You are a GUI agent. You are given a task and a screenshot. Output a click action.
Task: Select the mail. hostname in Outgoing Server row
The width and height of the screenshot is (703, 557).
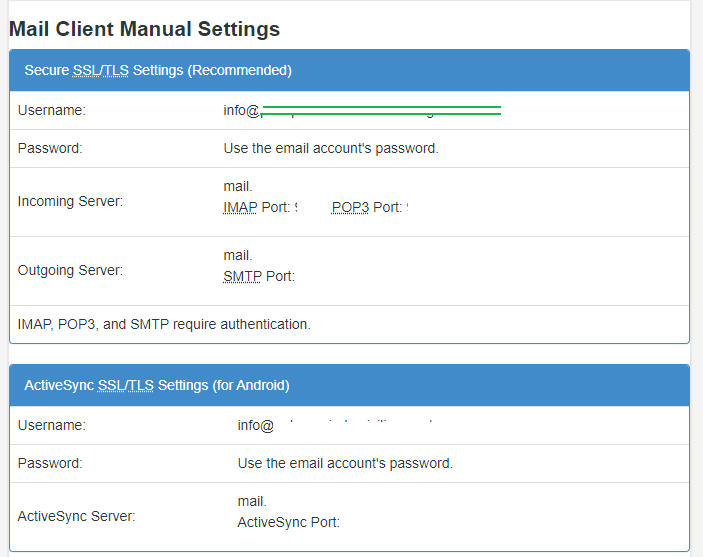238,256
